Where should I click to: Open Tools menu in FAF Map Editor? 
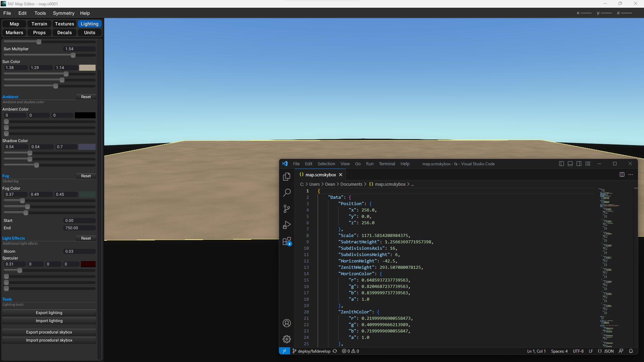point(40,13)
